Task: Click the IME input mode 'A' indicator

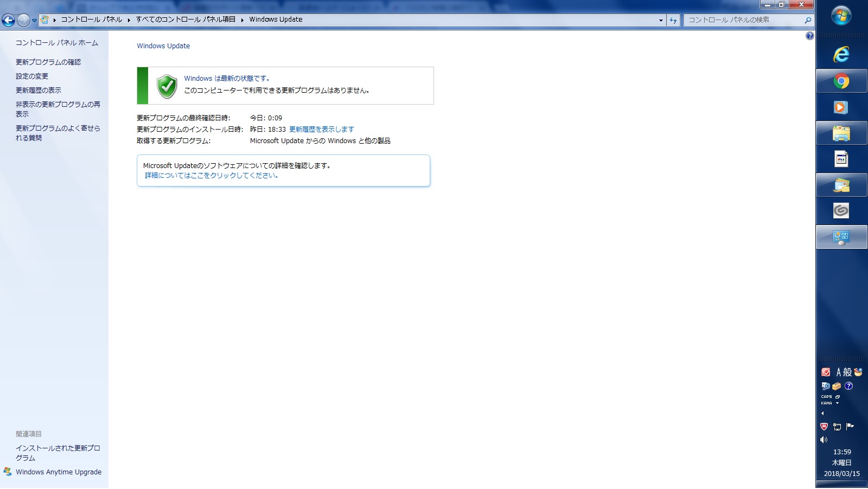Action: 839,372
